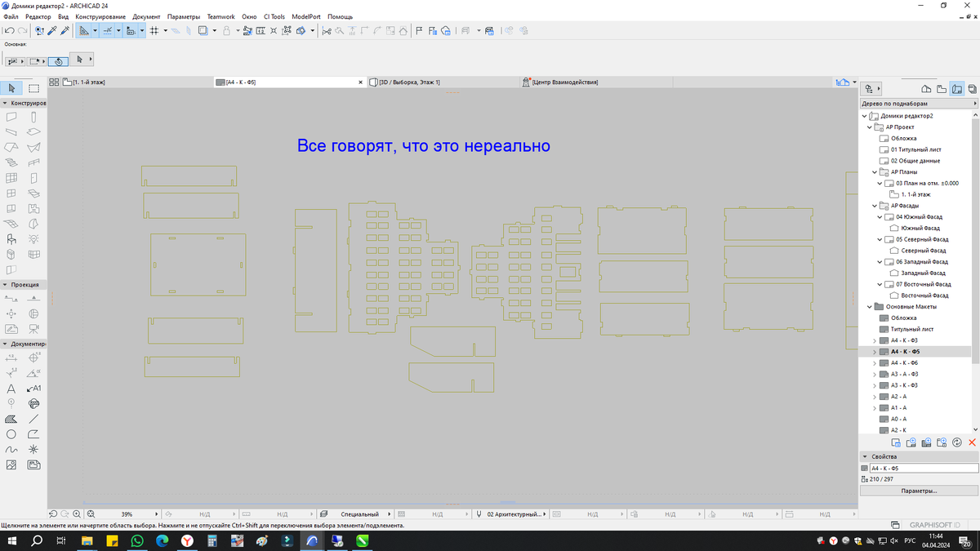The height and width of the screenshot is (551, 980).
Task: Select the Eyedropper pick-up parameters tool
Action: [52, 30]
